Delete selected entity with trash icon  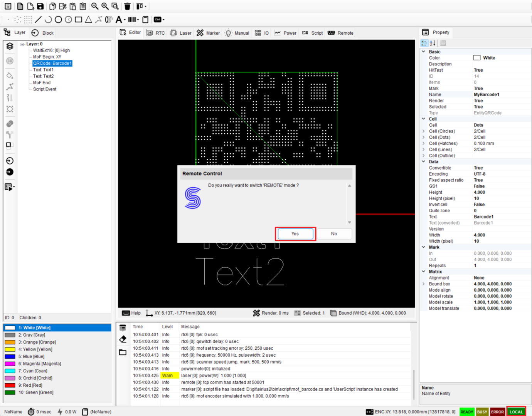pos(127,6)
